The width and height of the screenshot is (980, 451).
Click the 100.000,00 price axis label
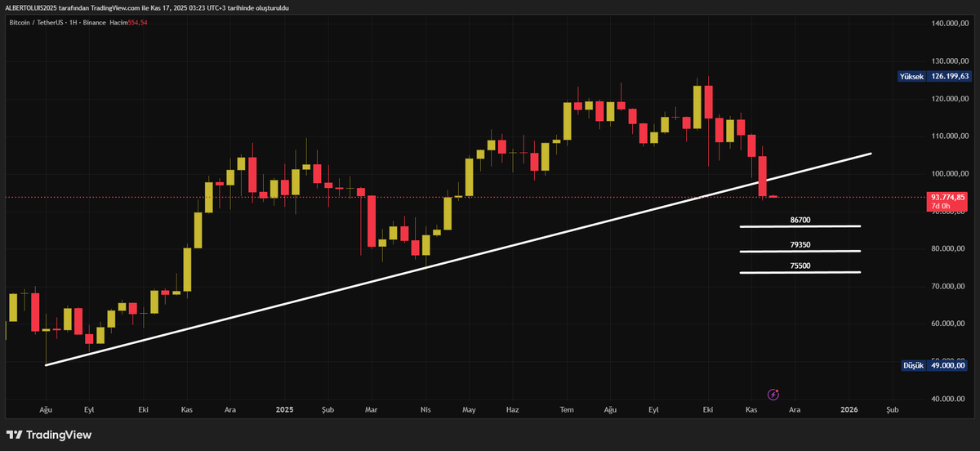click(x=949, y=174)
